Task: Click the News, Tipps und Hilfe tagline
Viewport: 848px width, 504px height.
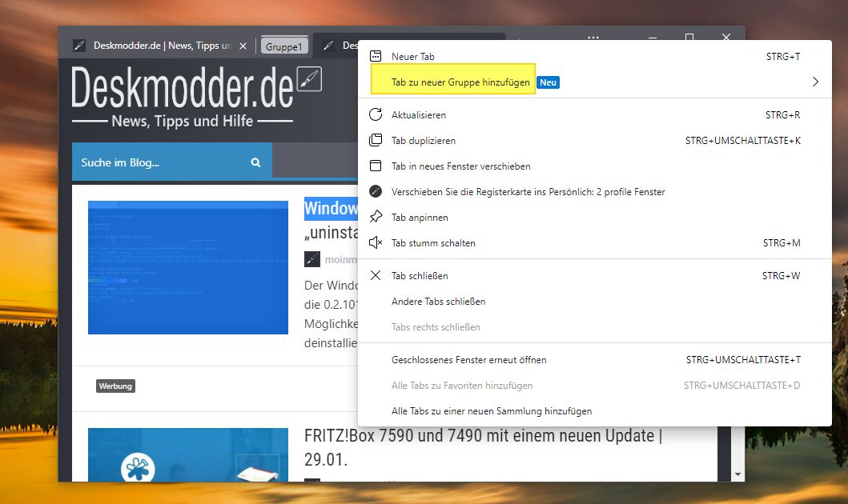Action: click(183, 121)
